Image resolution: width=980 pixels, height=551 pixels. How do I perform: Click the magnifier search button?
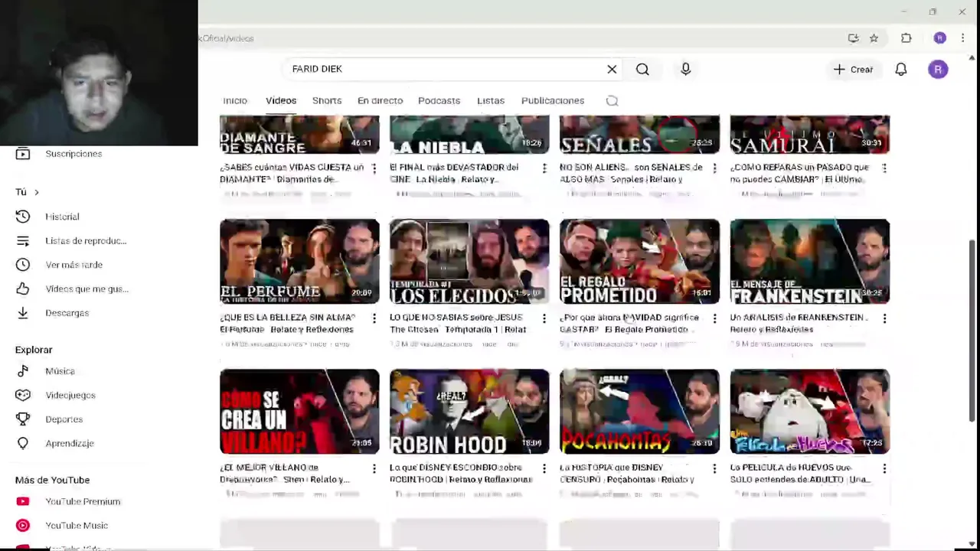click(642, 70)
